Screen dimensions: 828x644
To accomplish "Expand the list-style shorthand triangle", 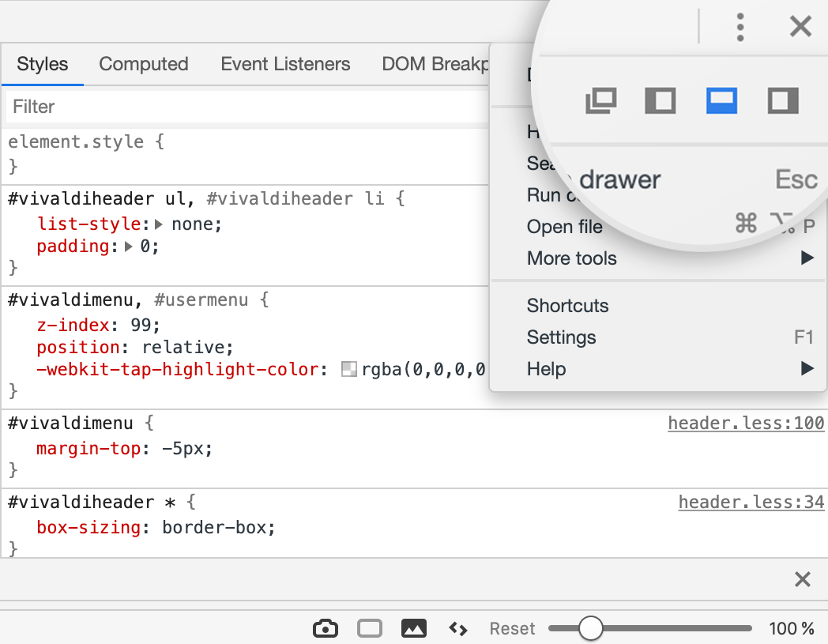I will point(159,224).
